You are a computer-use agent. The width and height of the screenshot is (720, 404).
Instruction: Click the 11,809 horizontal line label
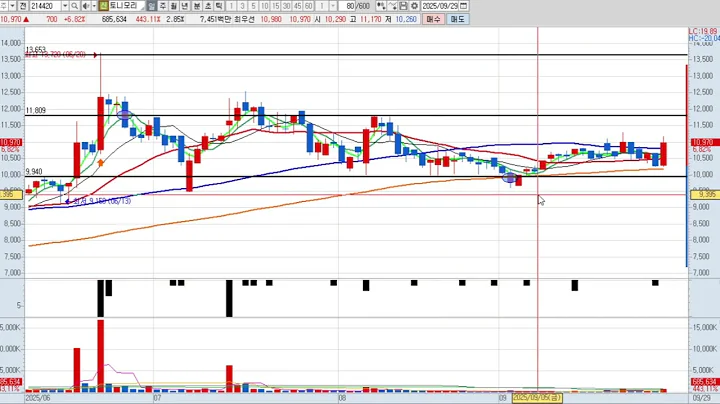[x=36, y=111]
